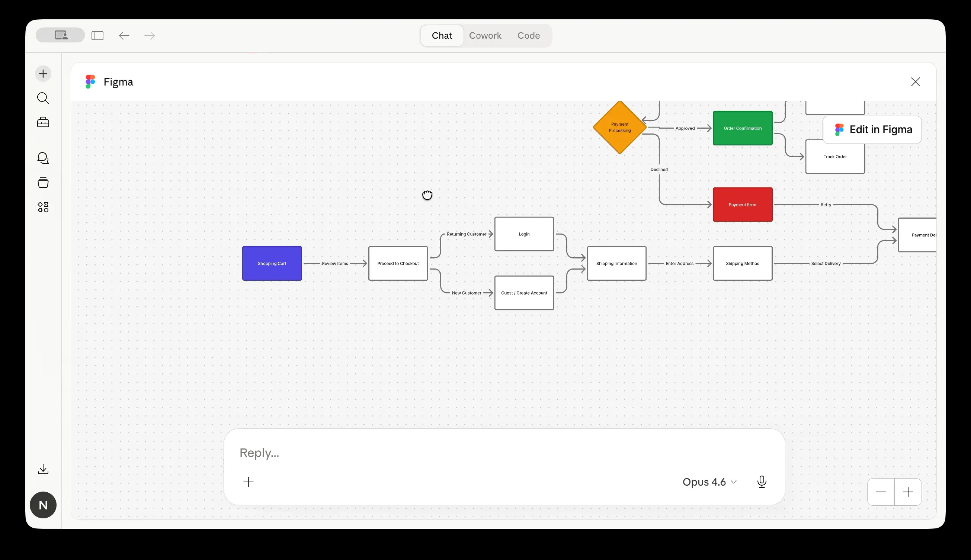Click the Edit in Figma button
The image size is (971, 560).
pos(872,130)
